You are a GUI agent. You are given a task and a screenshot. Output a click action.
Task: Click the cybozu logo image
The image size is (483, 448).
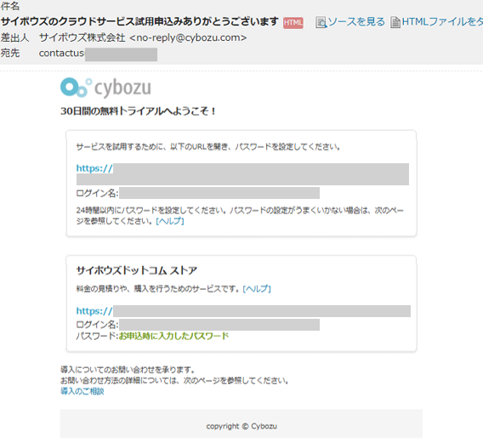[x=105, y=88]
